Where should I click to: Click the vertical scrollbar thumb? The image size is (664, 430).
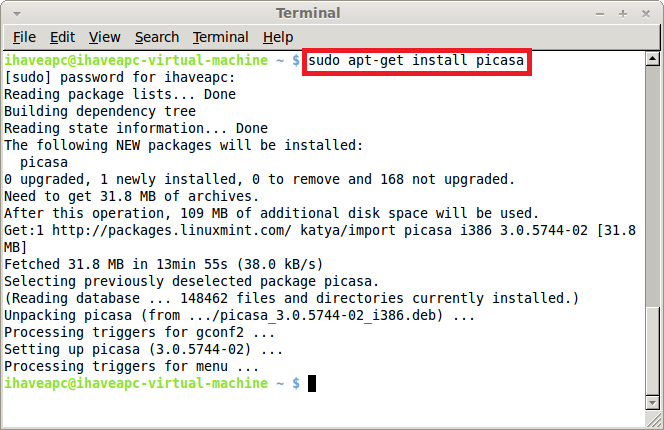(x=653, y=352)
